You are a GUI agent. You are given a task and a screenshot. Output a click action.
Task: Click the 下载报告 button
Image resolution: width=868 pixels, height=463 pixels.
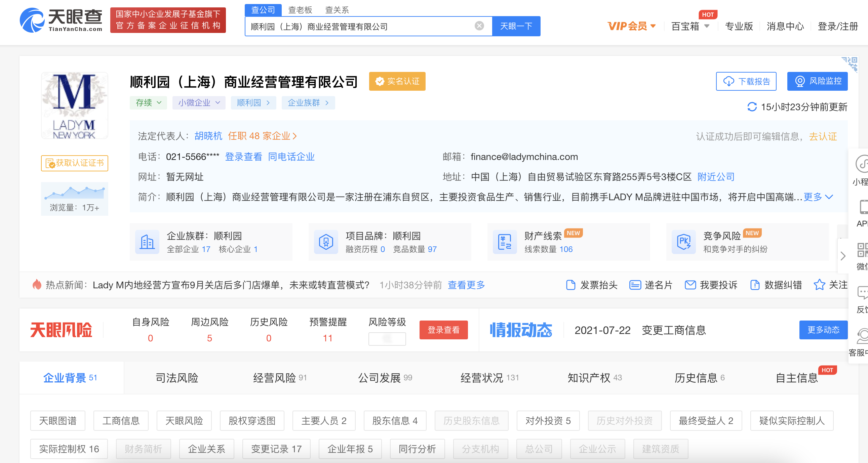[x=746, y=81]
